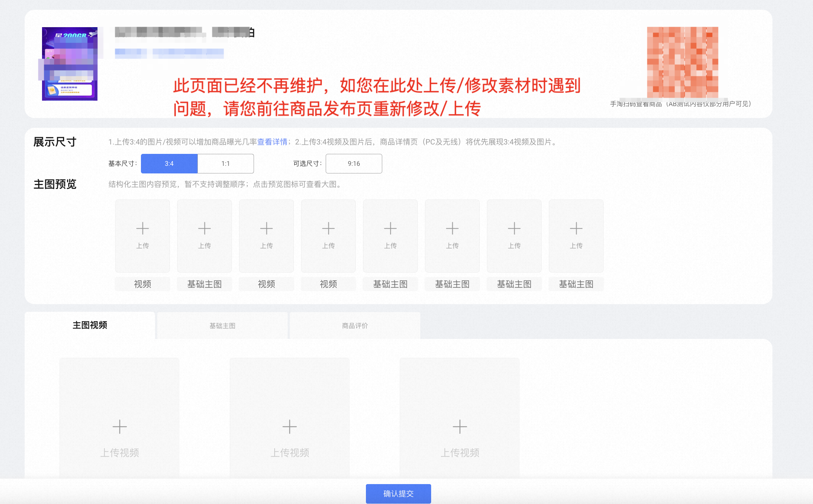This screenshot has width=813, height=504.
Task: Click the 展示尺寸 heading
Action: coord(55,142)
